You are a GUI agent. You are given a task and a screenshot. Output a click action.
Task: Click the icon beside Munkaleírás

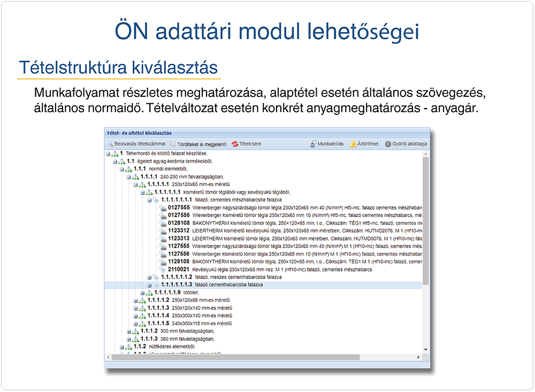pyautogui.click(x=313, y=144)
